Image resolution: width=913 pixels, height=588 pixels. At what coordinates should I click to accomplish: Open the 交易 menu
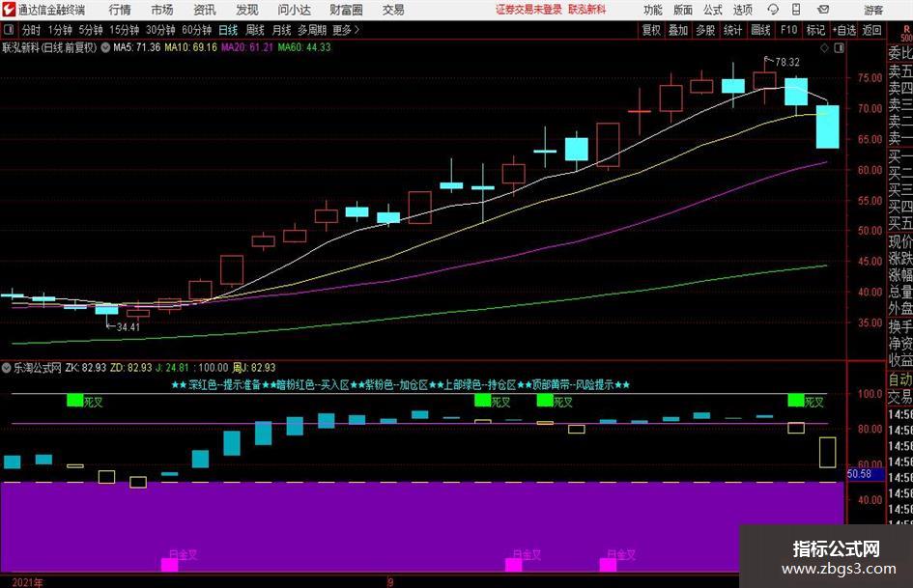click(x=393, y=10)
